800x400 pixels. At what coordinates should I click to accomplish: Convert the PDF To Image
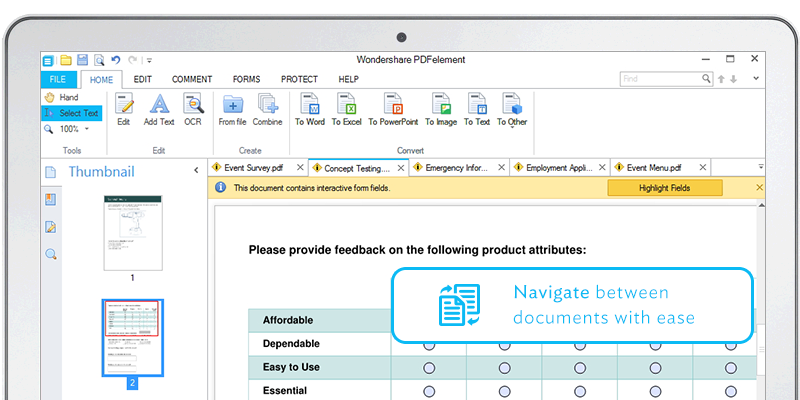[441, 109]
